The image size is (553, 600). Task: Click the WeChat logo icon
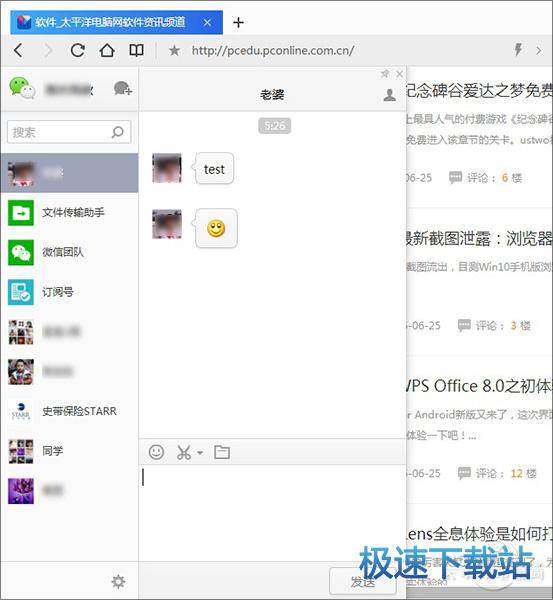[22, 88]
